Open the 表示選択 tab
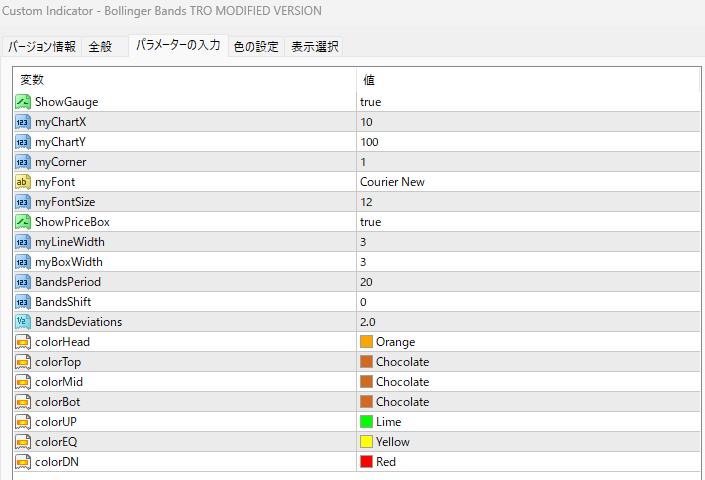This screenshot has height=480, width=705. (314, 47)
